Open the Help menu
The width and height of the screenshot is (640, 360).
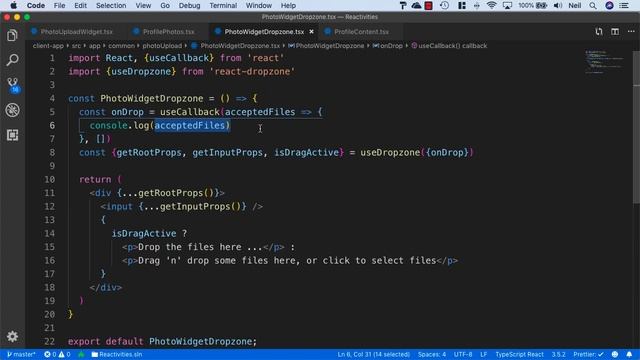288,5
